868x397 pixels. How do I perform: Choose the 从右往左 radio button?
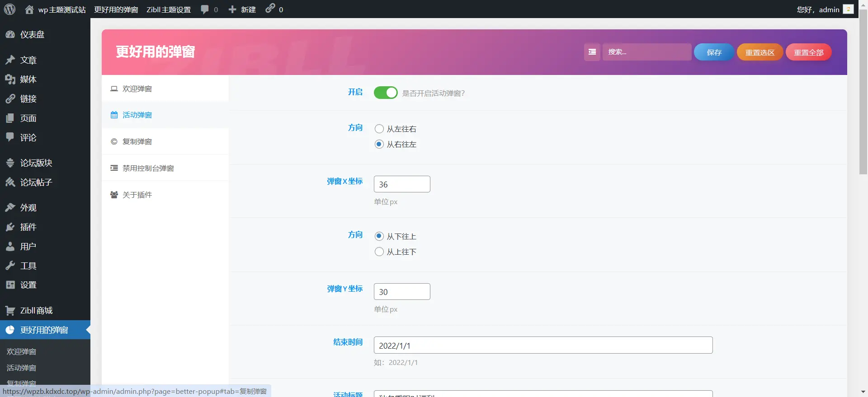tap(379, 145)
